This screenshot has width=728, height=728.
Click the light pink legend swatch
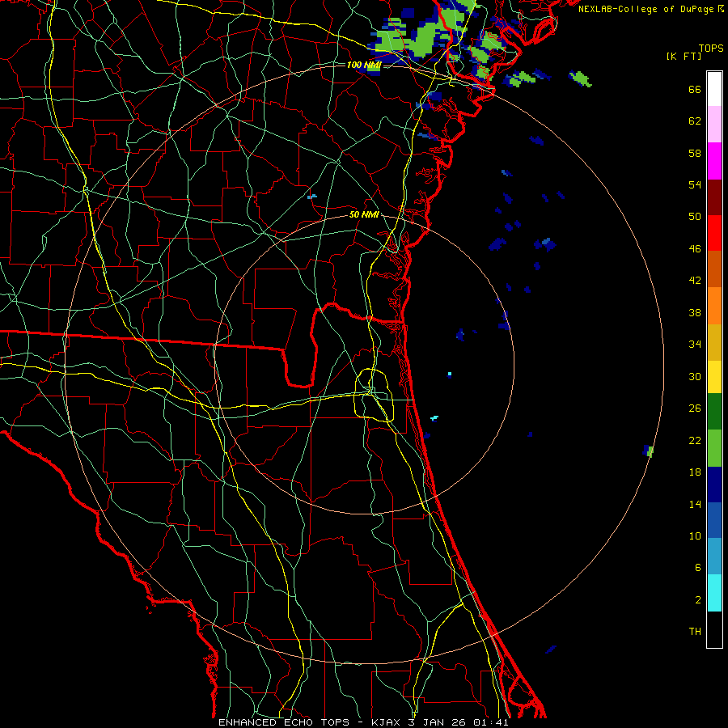(714, 125)
